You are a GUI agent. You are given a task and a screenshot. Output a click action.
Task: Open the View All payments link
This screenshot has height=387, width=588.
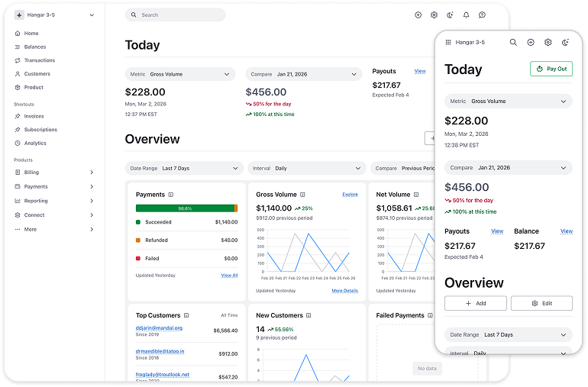[229, 276]
